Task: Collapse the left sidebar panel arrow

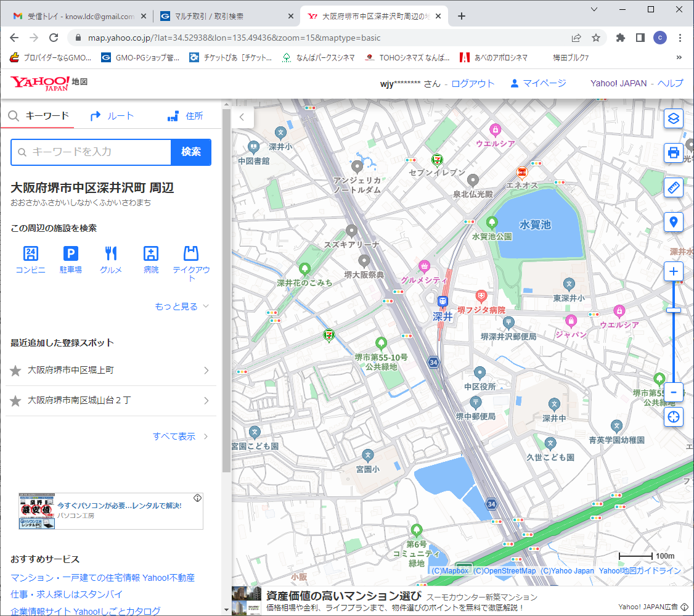Action: tap(242, 117)
